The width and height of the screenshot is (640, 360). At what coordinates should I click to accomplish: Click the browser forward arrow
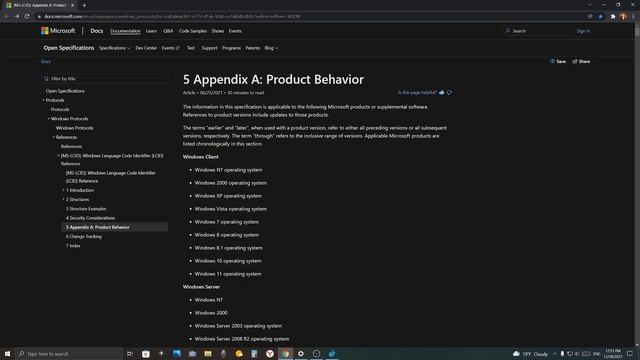click(17, 16)
